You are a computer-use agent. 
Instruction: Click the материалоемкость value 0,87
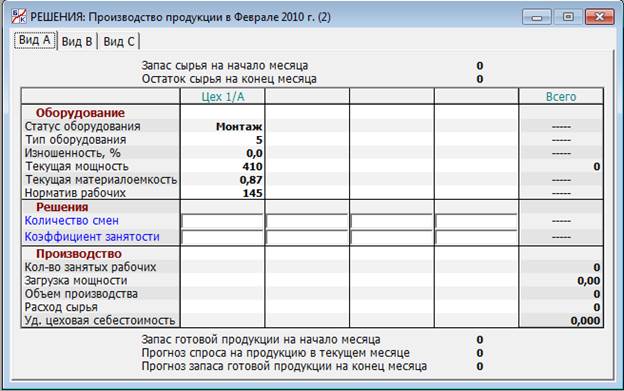pos(251,180)
